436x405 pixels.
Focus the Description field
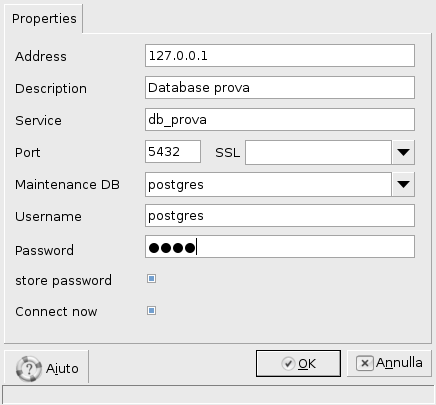(x=280, y=88)
